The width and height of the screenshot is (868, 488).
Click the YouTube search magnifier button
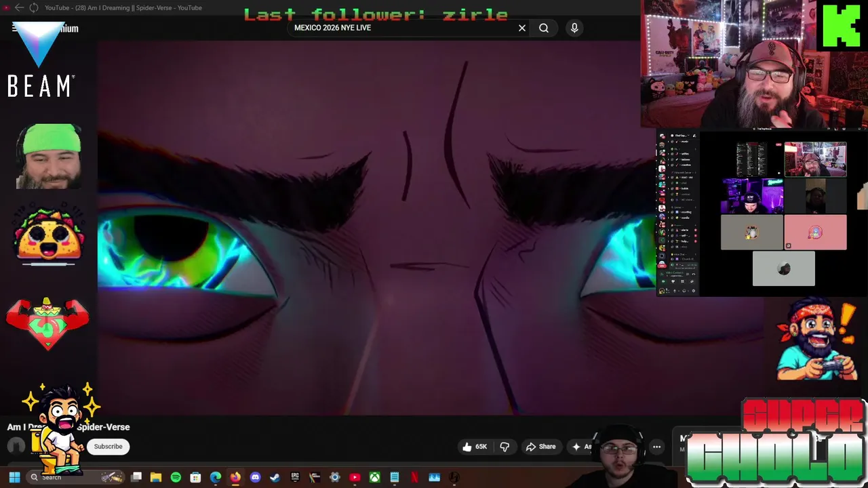coord(544,28)
